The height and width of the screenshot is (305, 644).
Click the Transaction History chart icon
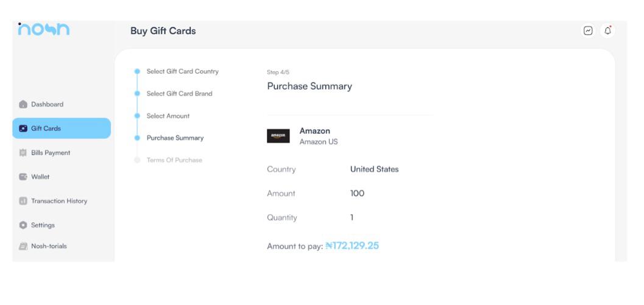click(x=23, y=201)
